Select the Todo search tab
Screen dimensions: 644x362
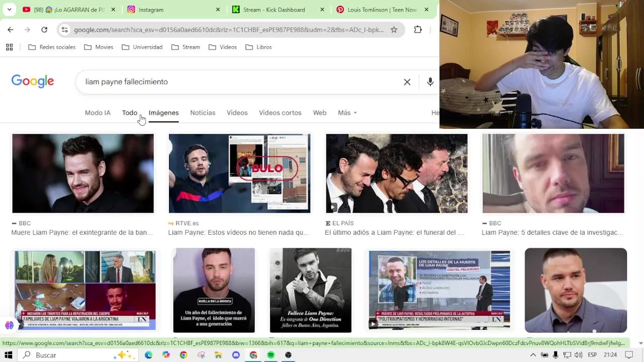click(x=129, y=113)
